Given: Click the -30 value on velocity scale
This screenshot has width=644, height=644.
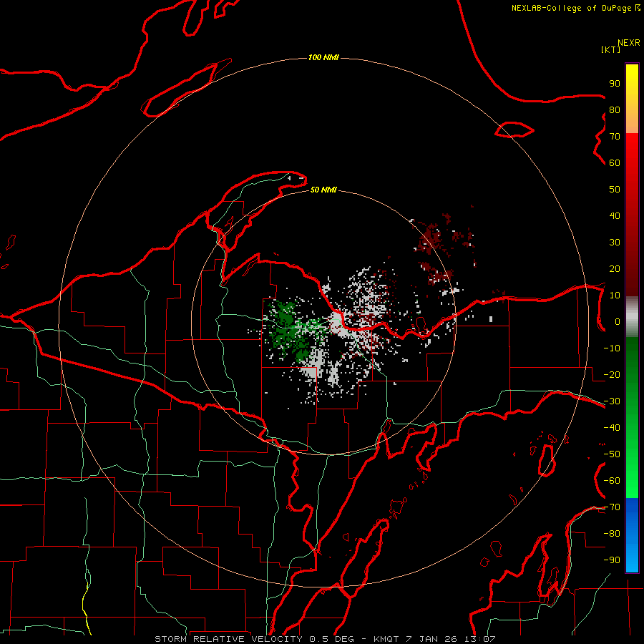Looking at the screenshot, I should pyautogui.click(x=612, y=401).
